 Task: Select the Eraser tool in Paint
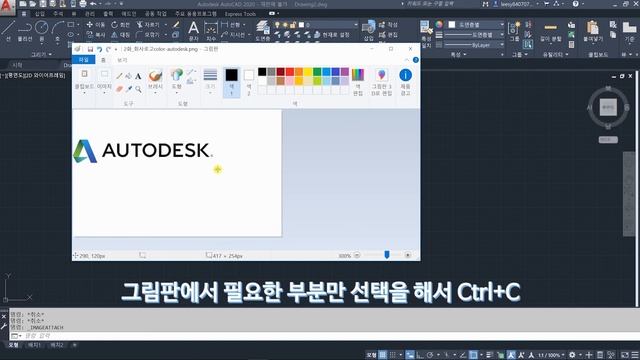pyautogui.click(x=119, y=89)
